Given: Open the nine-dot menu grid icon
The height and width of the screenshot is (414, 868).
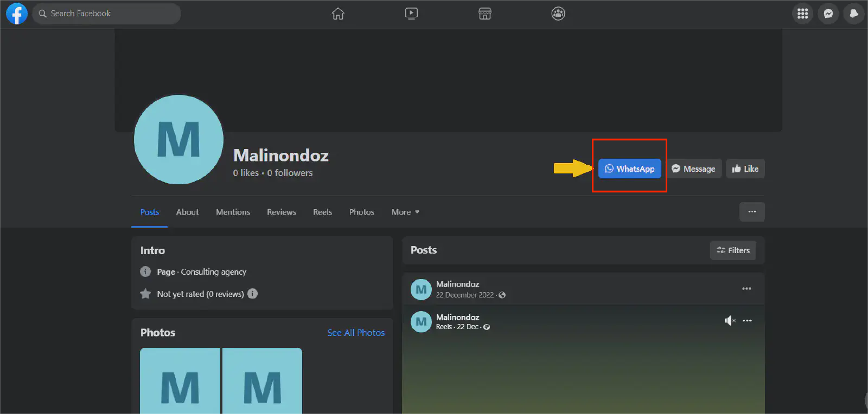Looking at the screenshot, I should (x=803, y=14).
